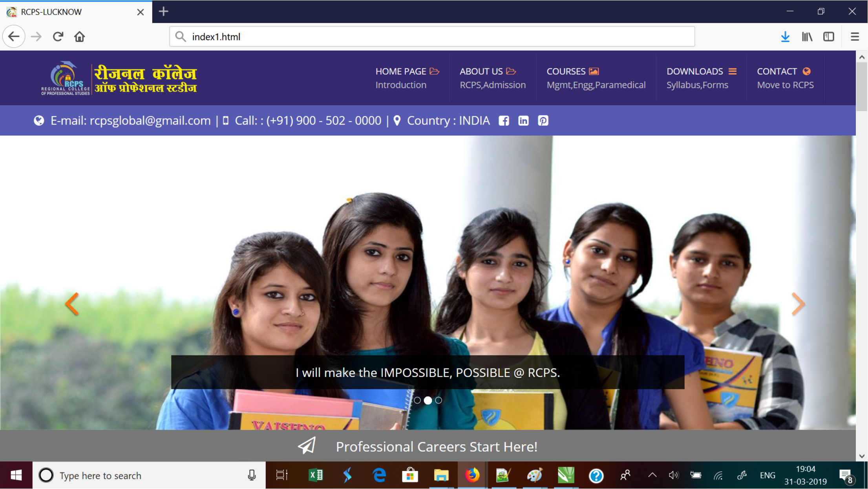Open the LinkedIn social icon
The width and height of the screenshot is (868, 489).
click(523, 121)
